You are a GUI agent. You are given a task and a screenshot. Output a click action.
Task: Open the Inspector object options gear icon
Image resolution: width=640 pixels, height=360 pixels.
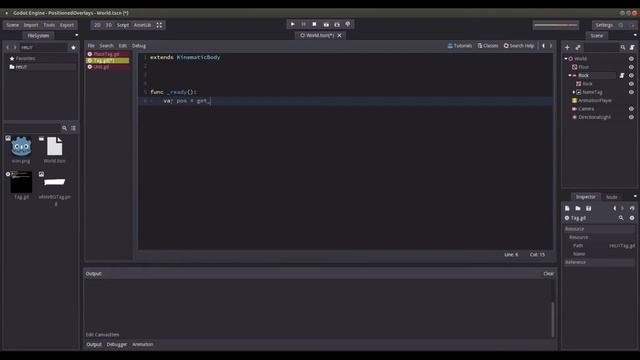coord(632,218)
